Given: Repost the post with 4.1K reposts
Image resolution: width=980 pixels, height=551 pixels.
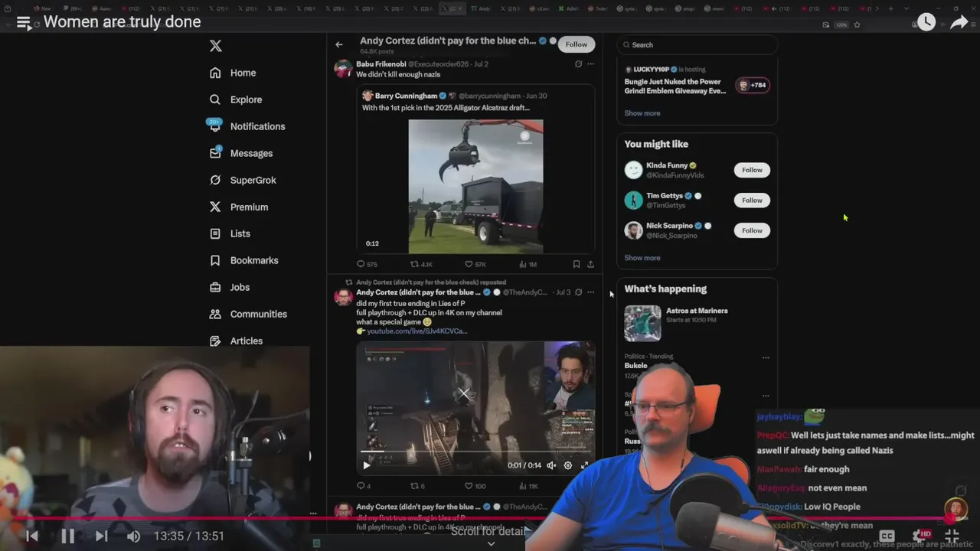Looking at the screenshot, I should point(414,264).
